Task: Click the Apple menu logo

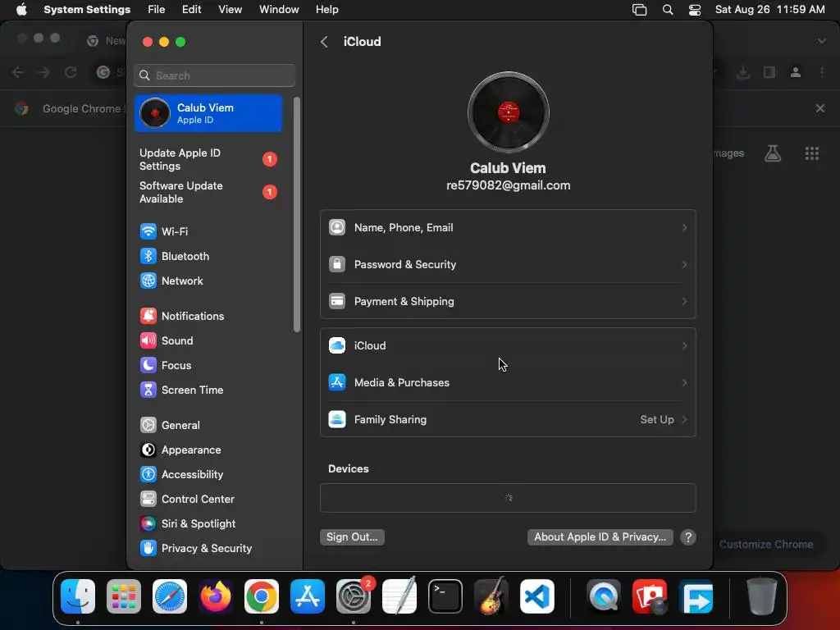Action: click(21, 10)
